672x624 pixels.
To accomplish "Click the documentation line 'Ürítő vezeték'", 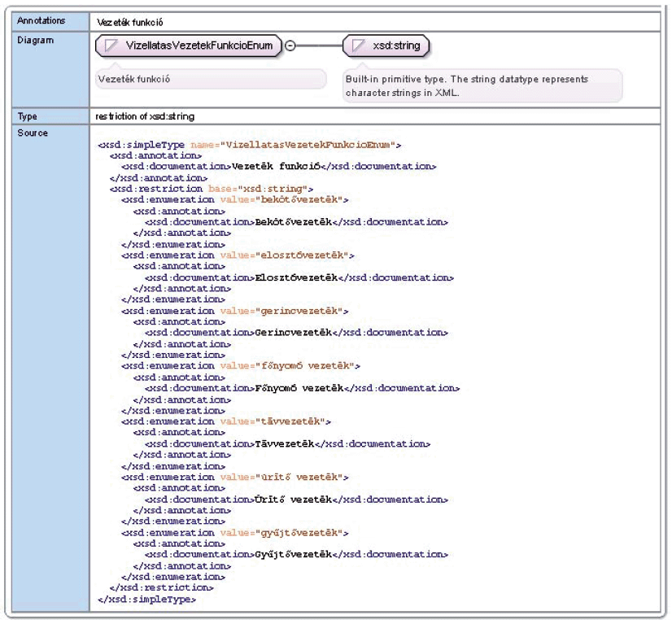I will tap(297, 500).
